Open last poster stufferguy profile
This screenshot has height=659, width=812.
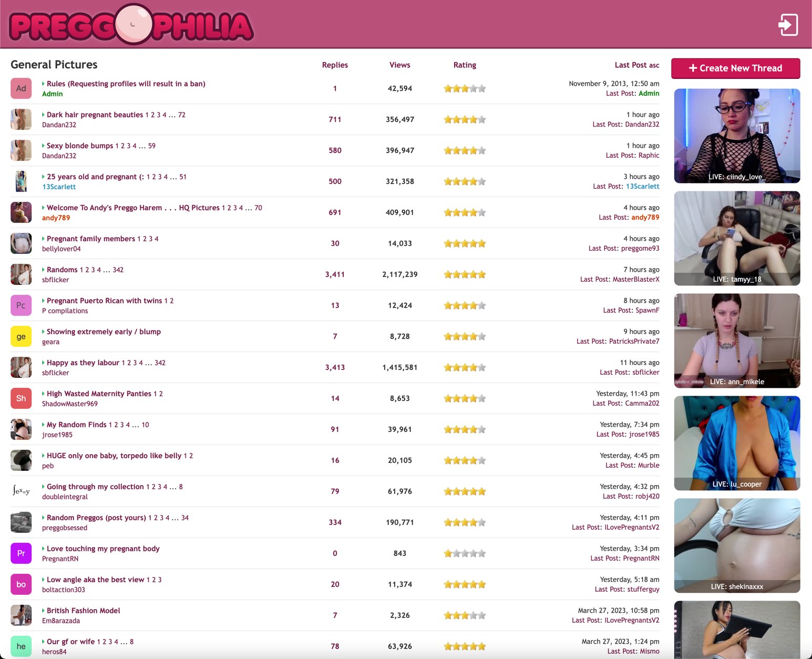[x=643, y=590]
